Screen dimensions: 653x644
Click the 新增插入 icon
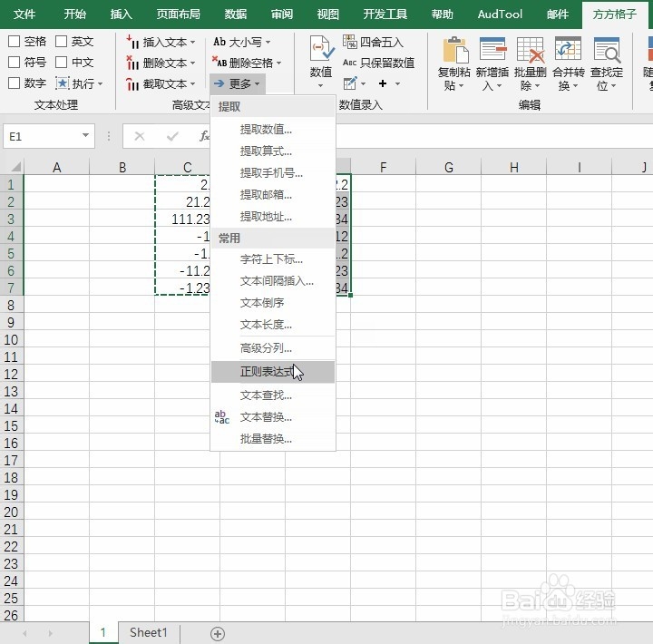[492, 49]
